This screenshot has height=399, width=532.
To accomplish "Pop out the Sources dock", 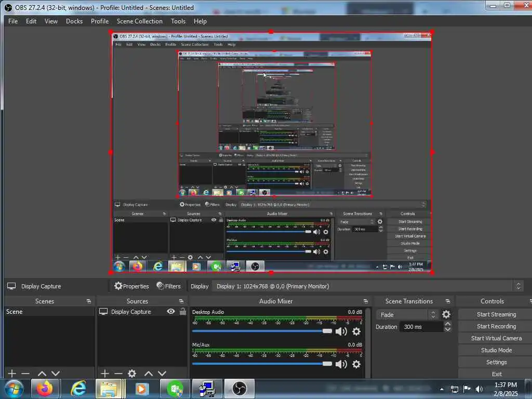I will tap(181, 301).
